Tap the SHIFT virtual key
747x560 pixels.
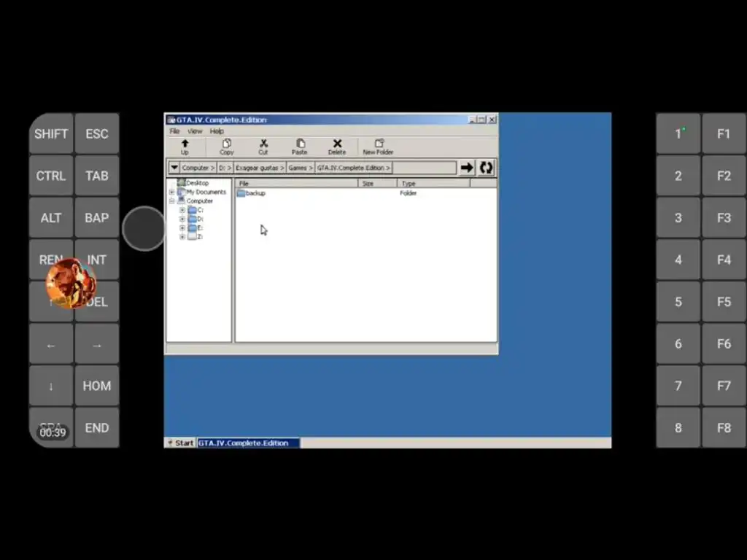(51, 134)
